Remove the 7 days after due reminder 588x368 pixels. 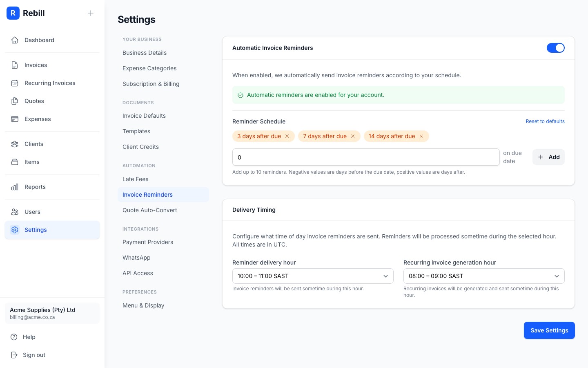(352, 136)
